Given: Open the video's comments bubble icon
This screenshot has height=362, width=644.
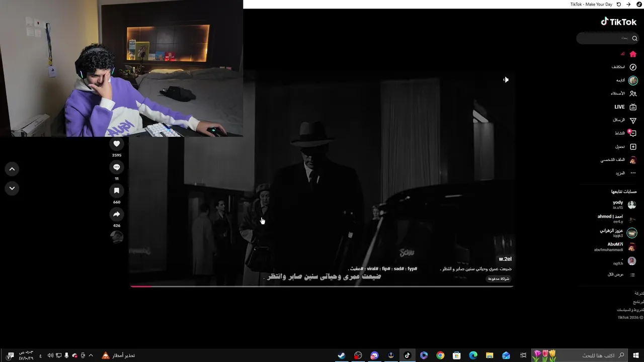Looking at the screenshot, I should 117,167.
